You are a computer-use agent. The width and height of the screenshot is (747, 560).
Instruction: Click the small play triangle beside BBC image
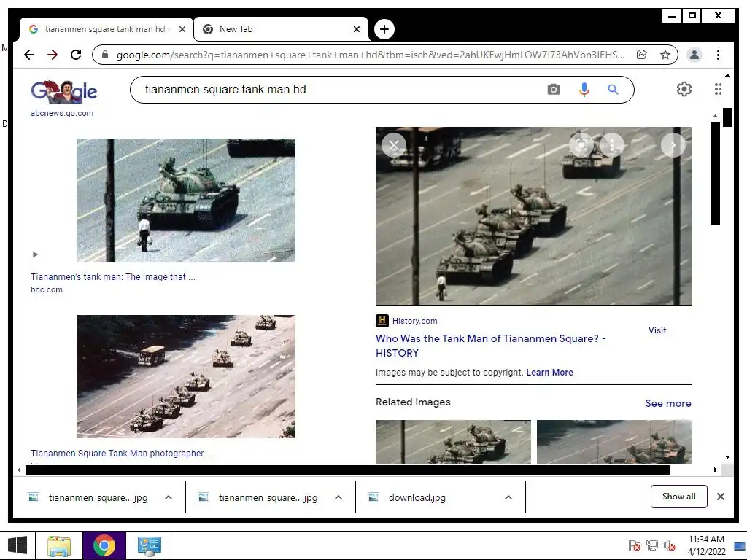point(35,254)
